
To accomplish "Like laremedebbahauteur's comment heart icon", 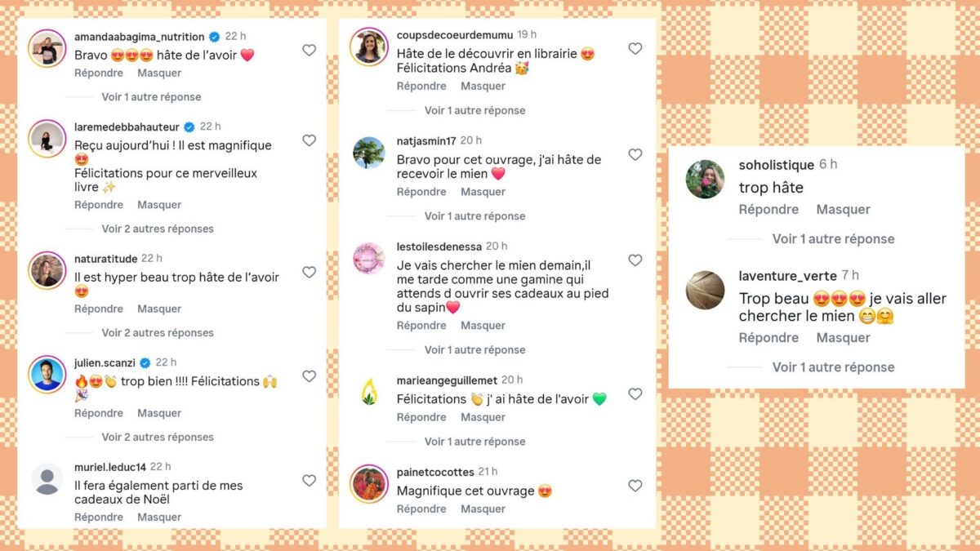I will click(309, 140).
